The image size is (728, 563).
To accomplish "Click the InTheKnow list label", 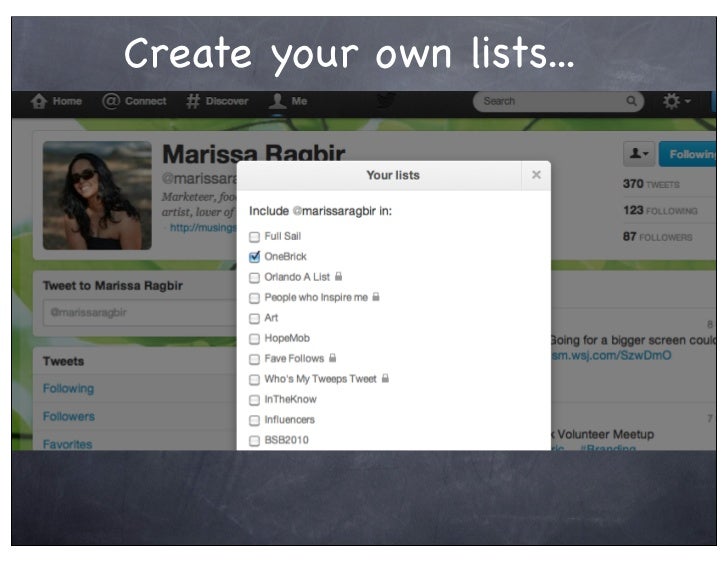I will click(x=291, y=399).
